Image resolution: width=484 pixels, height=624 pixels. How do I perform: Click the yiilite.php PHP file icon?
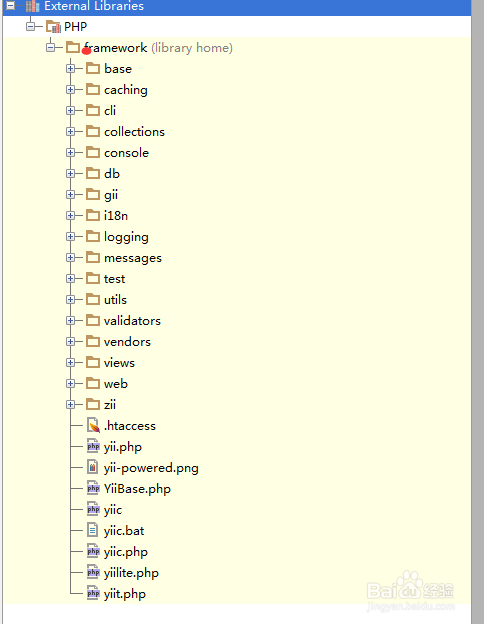pos(93,572)
